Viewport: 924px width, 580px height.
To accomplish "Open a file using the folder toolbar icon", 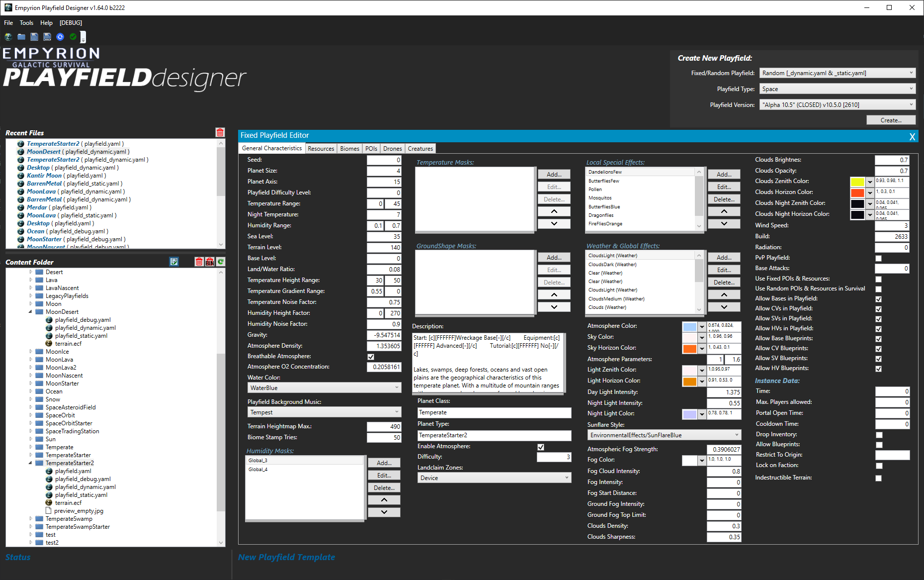I will (21, 37).
